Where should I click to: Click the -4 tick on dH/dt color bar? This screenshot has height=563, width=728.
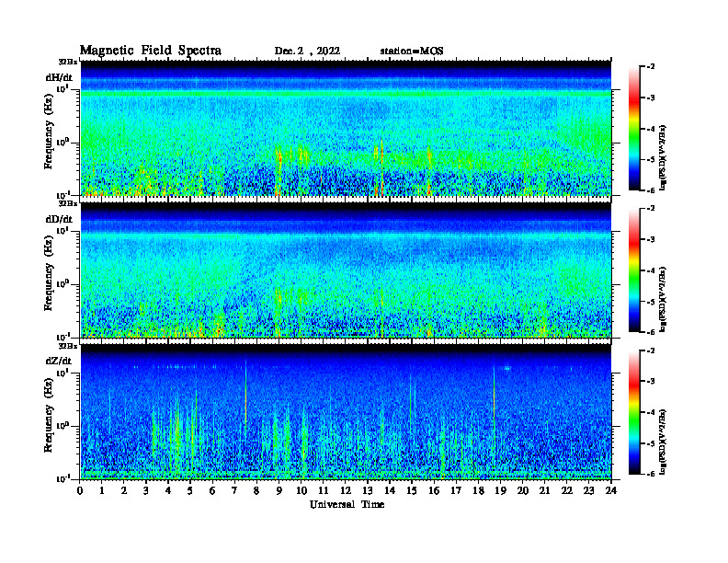click(x=651, y=129)
